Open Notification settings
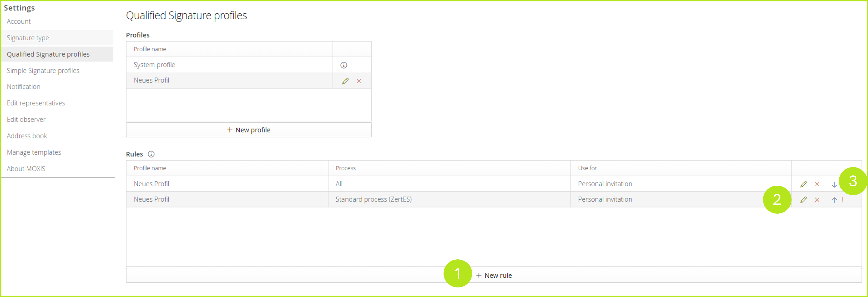 coord(24,87)
